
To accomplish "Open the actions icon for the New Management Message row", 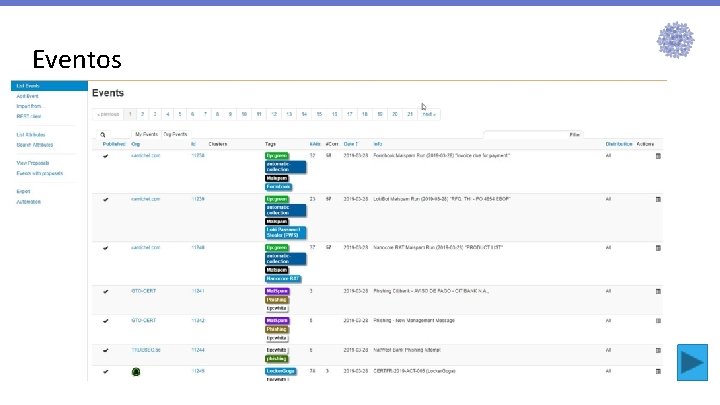I will point(658,321).
